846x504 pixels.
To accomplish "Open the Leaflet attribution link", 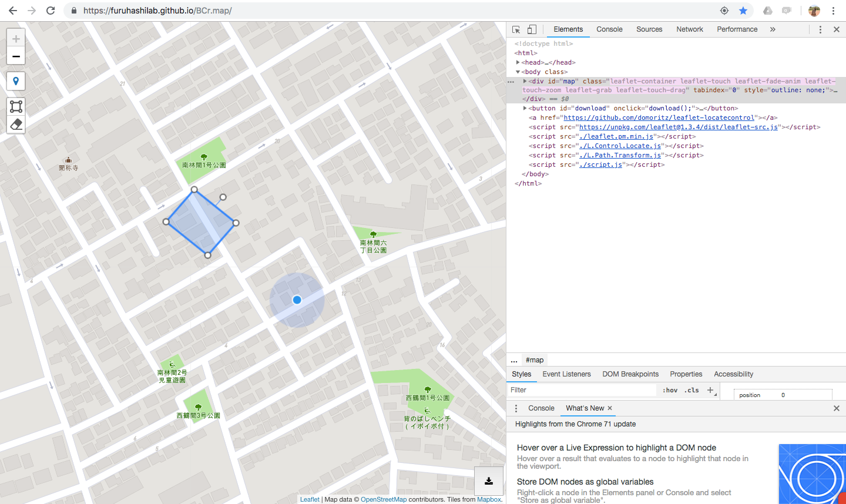I will [310, 499].
